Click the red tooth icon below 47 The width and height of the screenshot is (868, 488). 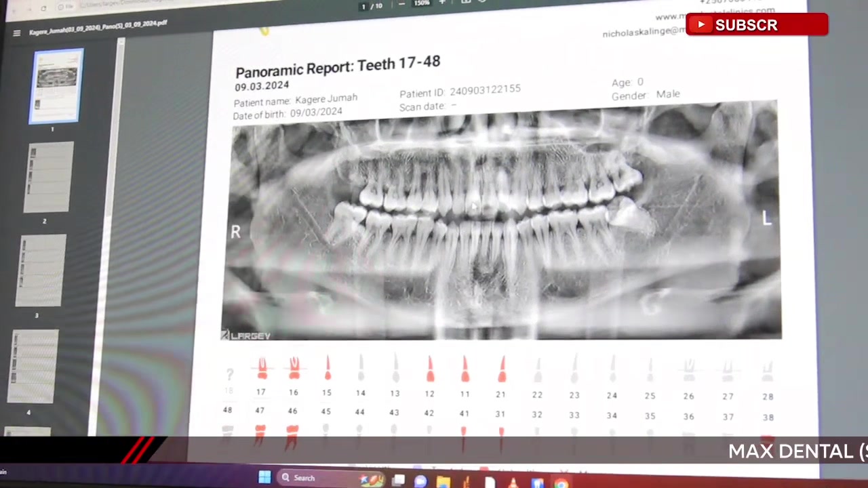[260, 434]
